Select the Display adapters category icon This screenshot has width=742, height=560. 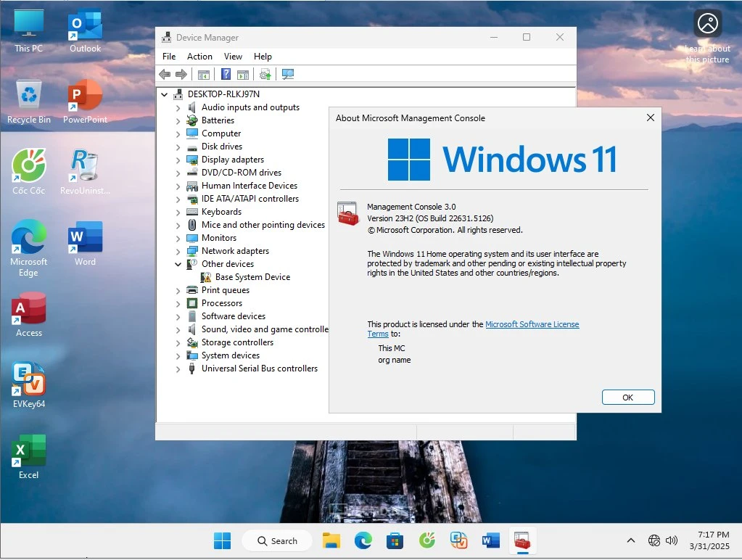coord(191,160)
